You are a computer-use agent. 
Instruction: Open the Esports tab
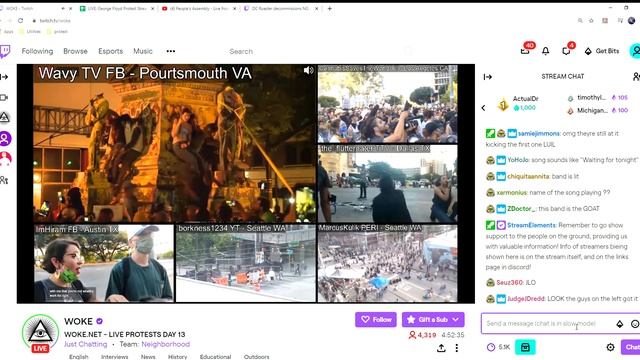click(110, 51)
